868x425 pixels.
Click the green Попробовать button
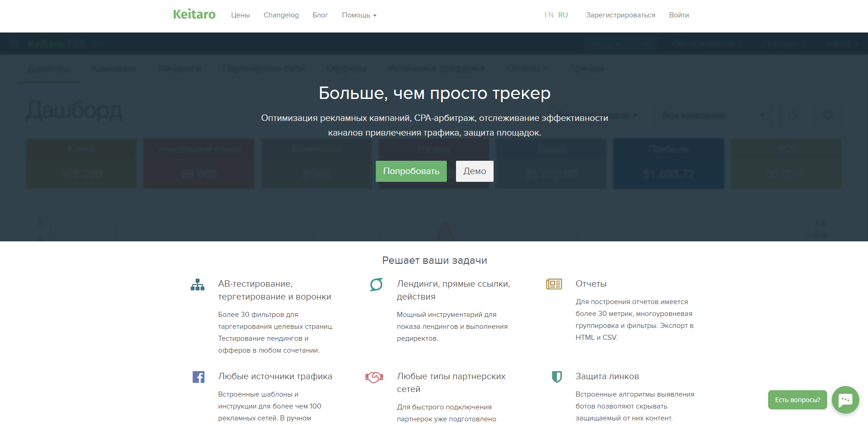pyautogui.click(x=411, y=171)
